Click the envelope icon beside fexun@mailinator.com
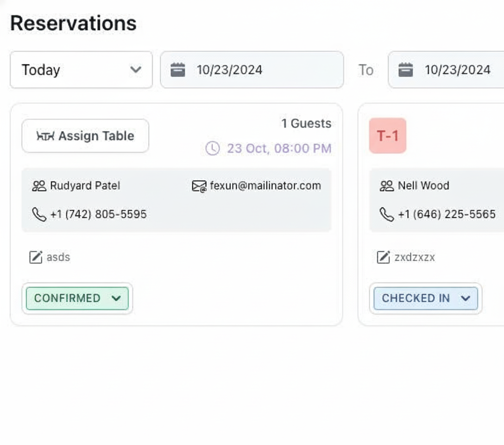This screenshot has height=445, width=504. [199, 186]
